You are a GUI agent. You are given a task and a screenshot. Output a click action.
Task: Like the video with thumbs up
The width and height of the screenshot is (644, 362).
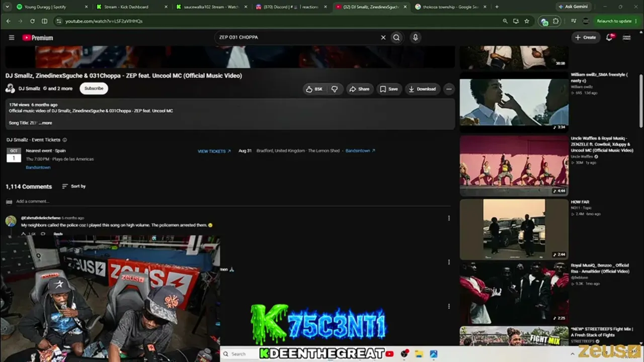[314, 89]
